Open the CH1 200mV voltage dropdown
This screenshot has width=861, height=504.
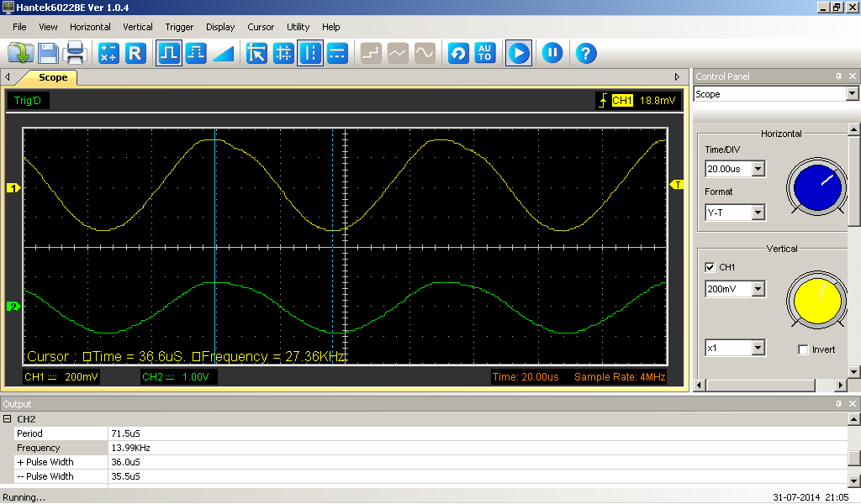tap(758, 289)
